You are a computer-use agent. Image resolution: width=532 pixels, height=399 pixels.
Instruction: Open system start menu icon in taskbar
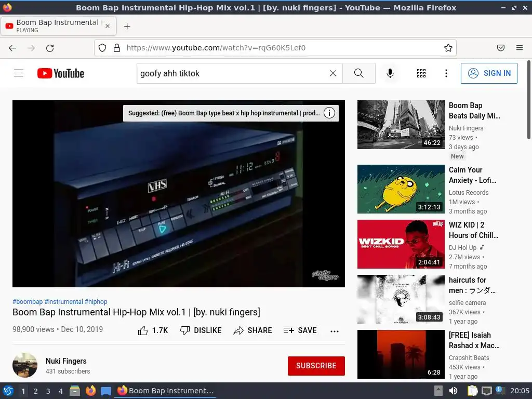[x=8, y=391]
